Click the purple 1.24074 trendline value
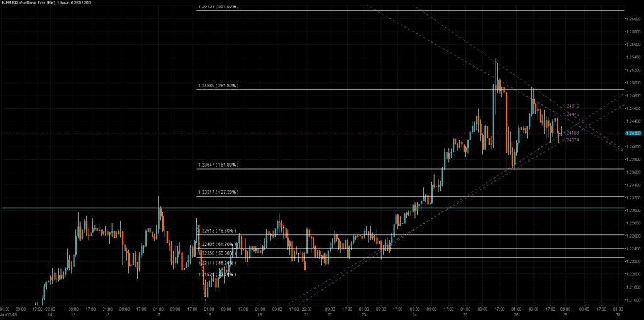Screen dimensions: 644x320 click(571, 140)
